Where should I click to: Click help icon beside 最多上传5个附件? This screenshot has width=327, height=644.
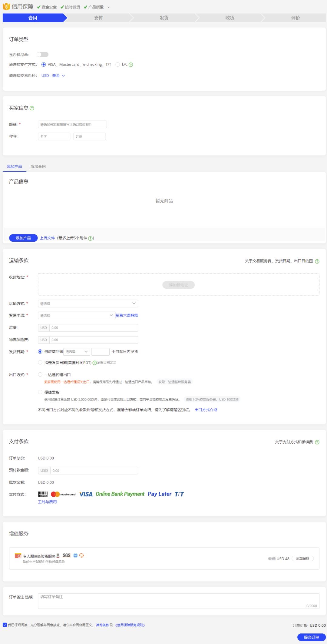(90, 238)
